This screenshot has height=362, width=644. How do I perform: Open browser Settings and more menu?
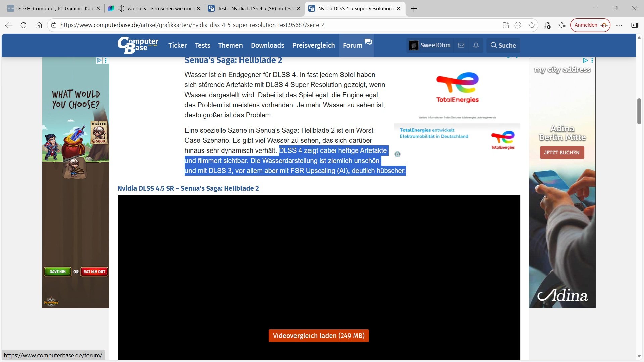pyautogui.click(x=619, y=25)
